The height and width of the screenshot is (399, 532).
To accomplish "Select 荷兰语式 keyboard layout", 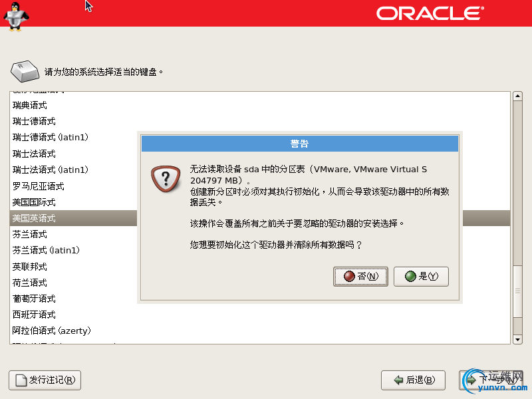I will coord(74,283).
